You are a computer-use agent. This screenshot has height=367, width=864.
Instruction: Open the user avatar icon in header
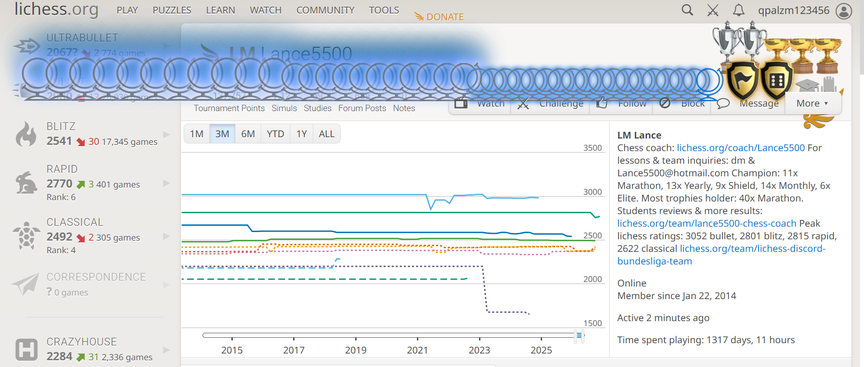click(844, 10)
